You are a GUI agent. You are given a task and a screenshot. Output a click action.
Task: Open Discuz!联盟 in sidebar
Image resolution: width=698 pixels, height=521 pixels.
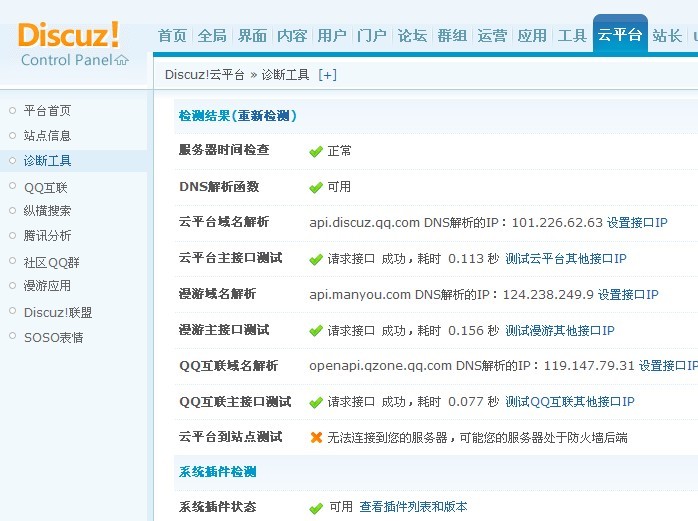pos(58,313)
